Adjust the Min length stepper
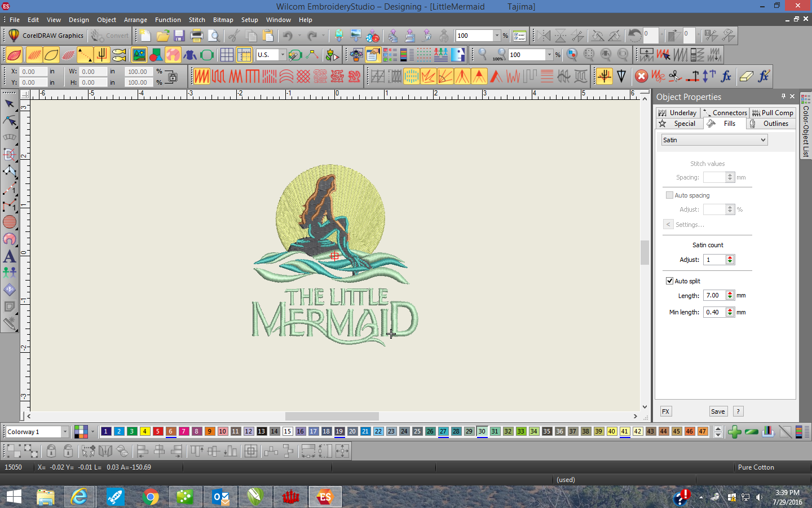 click(730, 312)
